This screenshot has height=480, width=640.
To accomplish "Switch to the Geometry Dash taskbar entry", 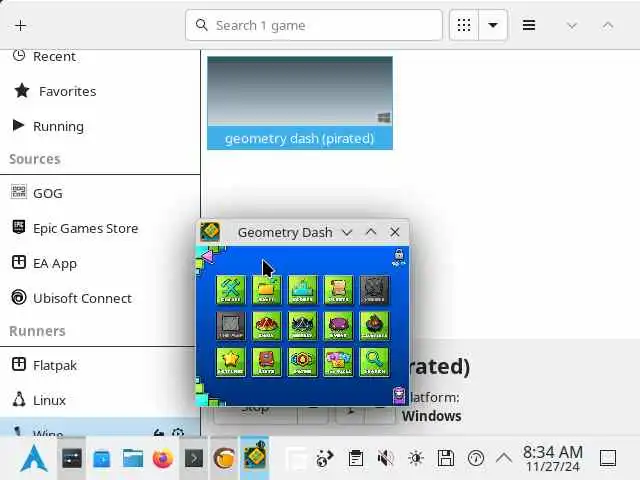I will tap(255, 456).
